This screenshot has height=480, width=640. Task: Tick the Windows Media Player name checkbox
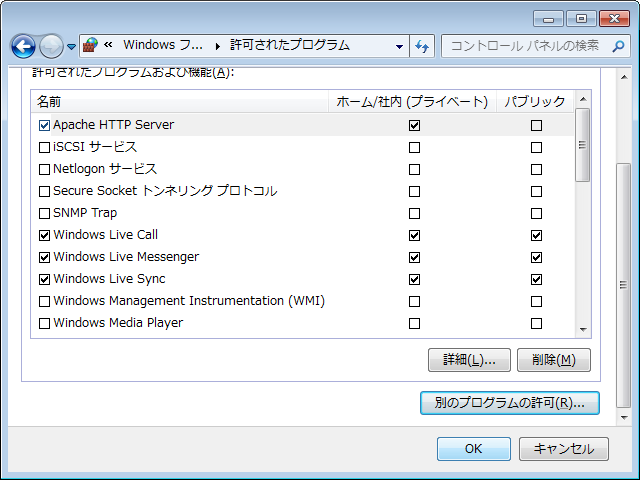[x=44, y=324]
